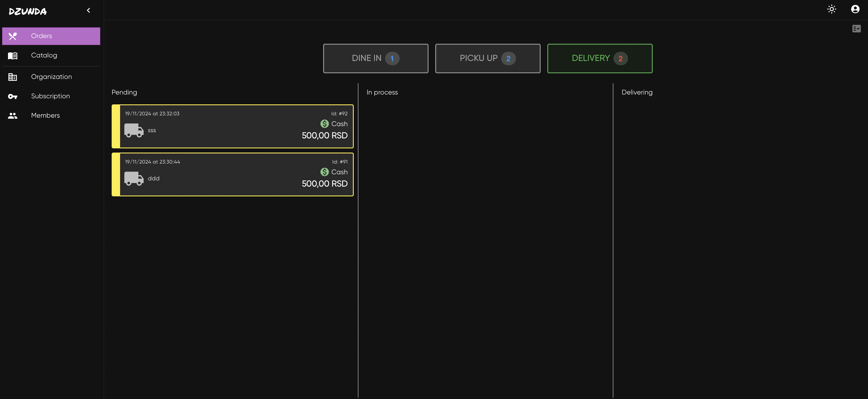Collapse the sidebar with the chevron
This screenshot has width=868, height=399.
[89, 11]
